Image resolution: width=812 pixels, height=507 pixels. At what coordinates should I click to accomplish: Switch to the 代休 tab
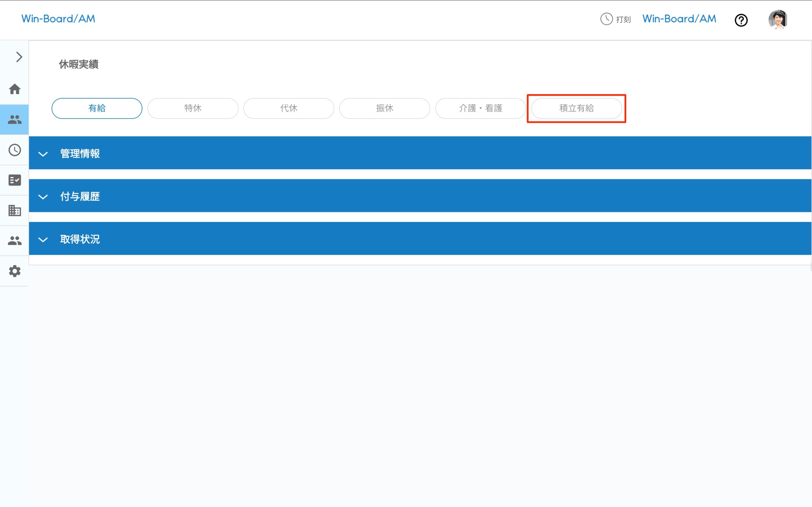click(x=289, y=108)
